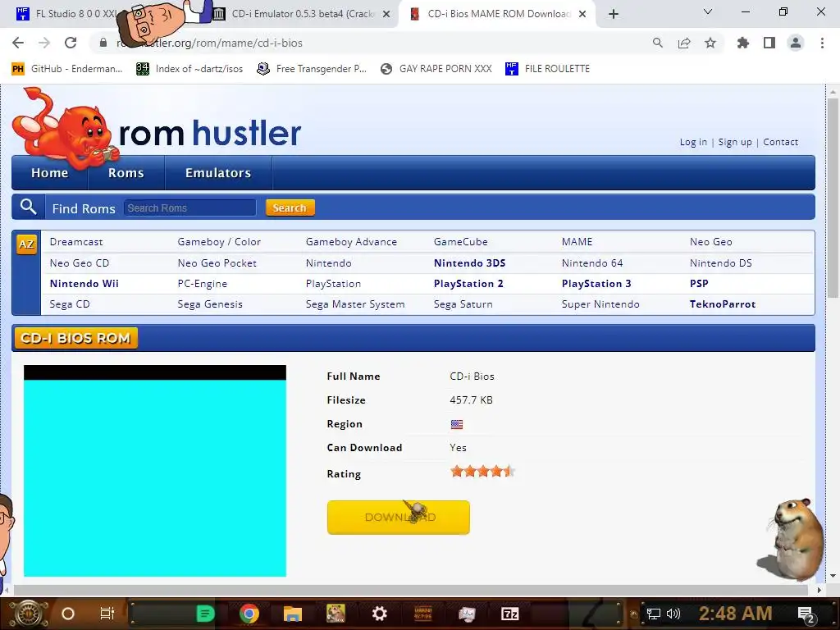Click the 2:48 AM taskbar clock

[736, 614]
